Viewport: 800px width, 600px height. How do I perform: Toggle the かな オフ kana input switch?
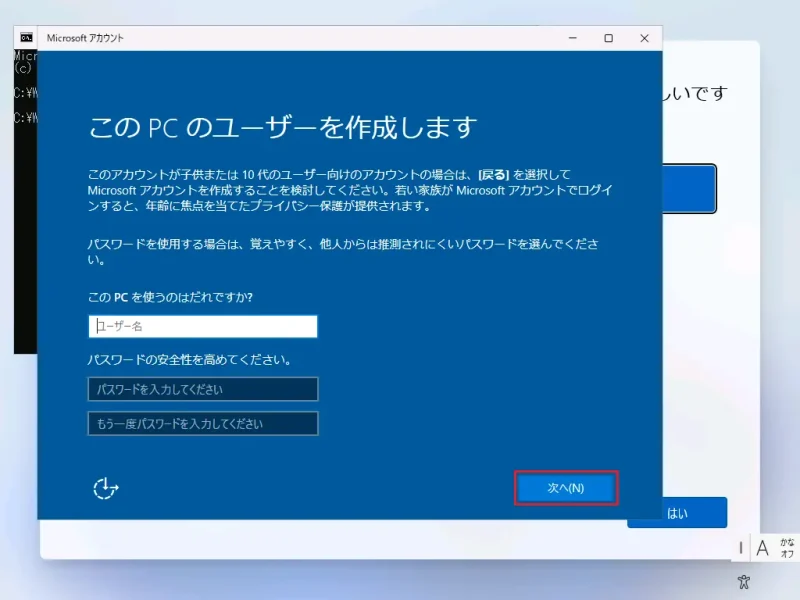(x=786, y=547)
